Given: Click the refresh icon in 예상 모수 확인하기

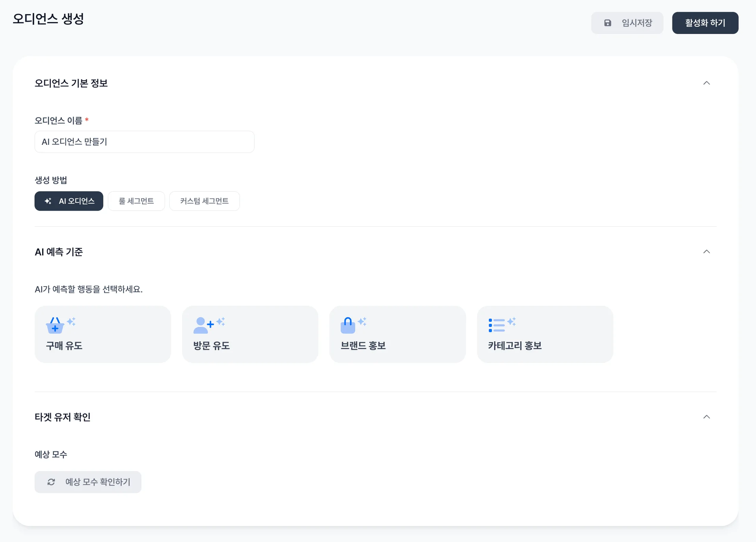Looking at the screenshot, I should tap(51, 482).
